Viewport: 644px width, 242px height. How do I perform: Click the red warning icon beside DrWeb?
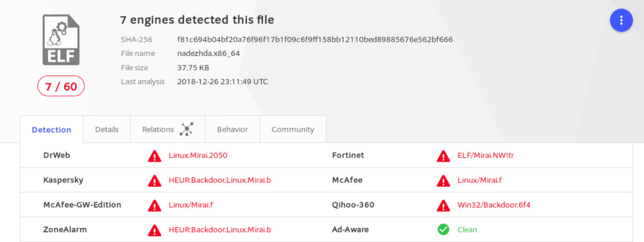(x=154, y=155)
